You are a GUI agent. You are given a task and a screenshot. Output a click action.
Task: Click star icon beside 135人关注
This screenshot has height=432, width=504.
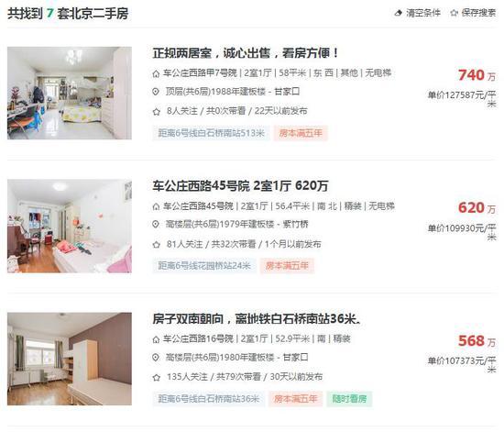coord(156,377)
